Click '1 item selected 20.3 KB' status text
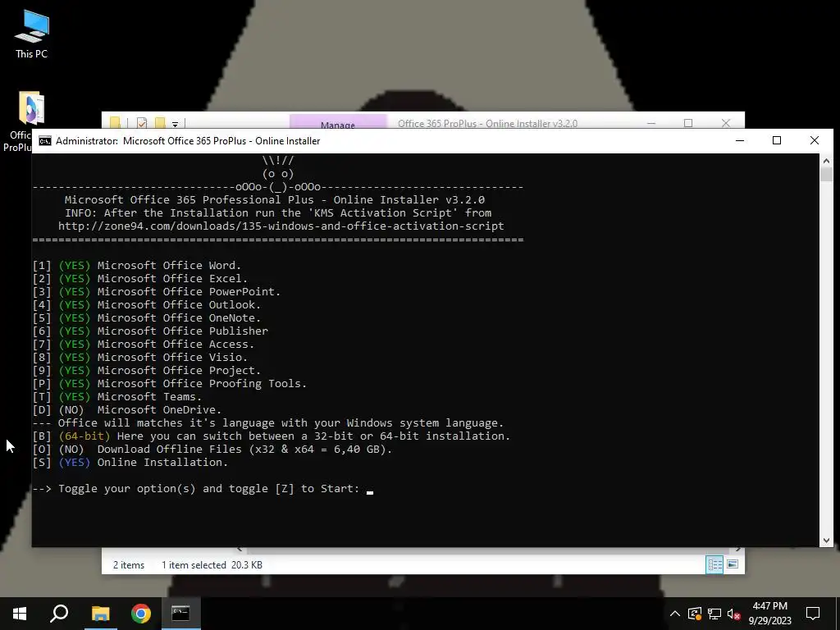 [x=212, y=564]
